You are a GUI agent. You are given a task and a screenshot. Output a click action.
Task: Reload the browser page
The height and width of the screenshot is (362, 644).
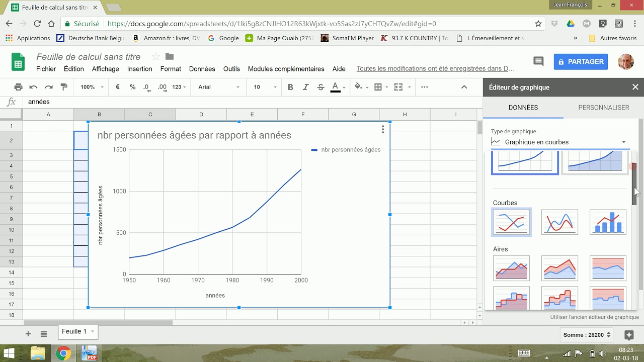pyautogui.click(x=37, y=24)
